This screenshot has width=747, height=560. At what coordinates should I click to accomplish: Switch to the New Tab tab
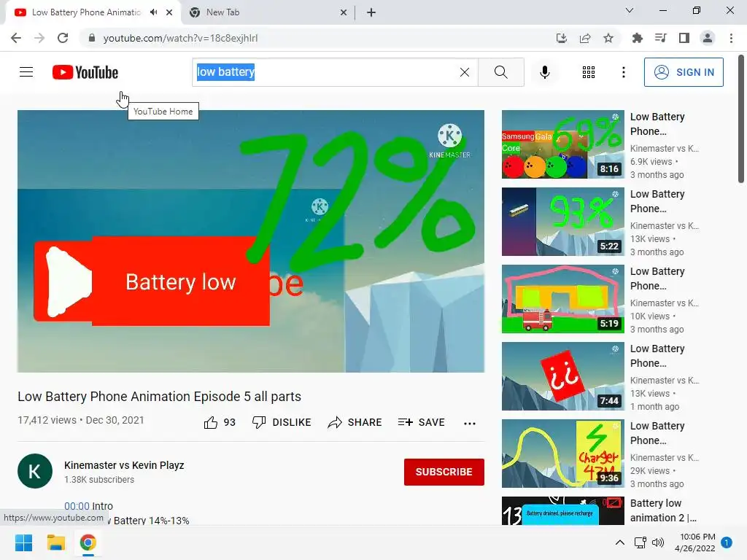pos(267,12)
